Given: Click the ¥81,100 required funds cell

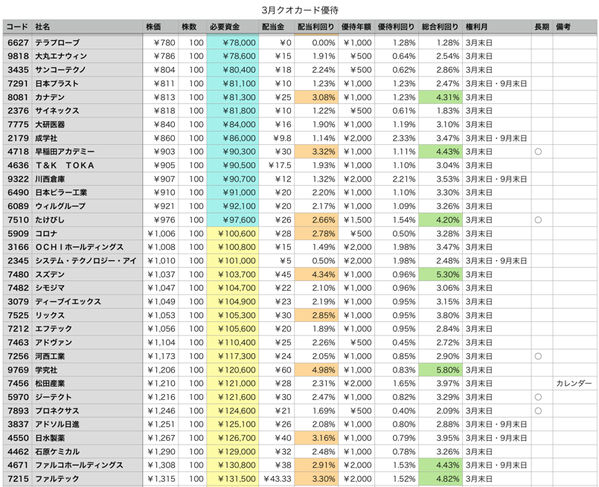Looking at the screenshot, I should coord(233,84).
